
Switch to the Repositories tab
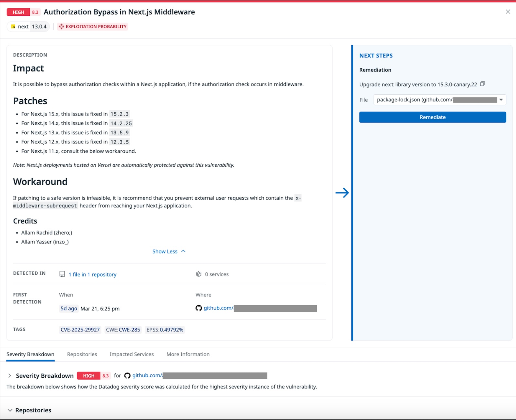pos(82,354)
